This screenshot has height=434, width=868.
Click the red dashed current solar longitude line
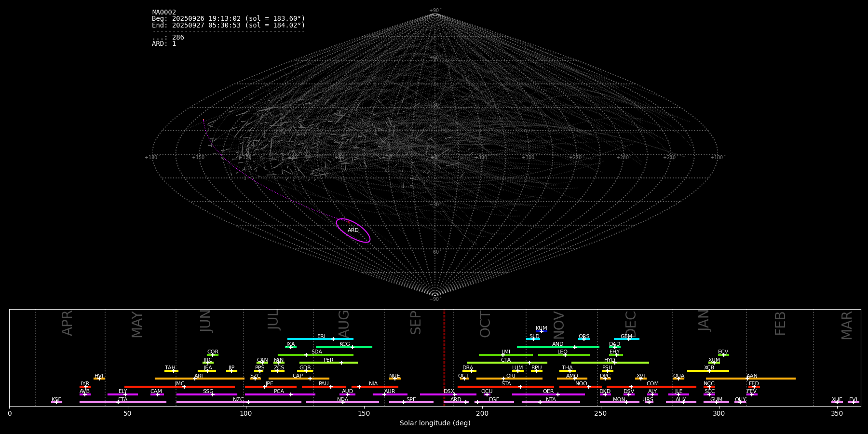[x=444, y=357]
